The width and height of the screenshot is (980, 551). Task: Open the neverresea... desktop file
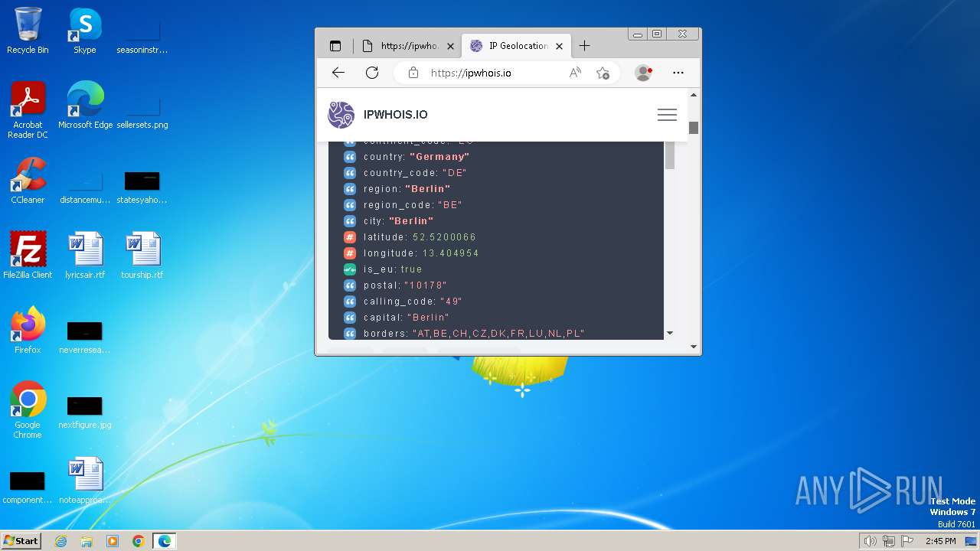pos(85,337)
